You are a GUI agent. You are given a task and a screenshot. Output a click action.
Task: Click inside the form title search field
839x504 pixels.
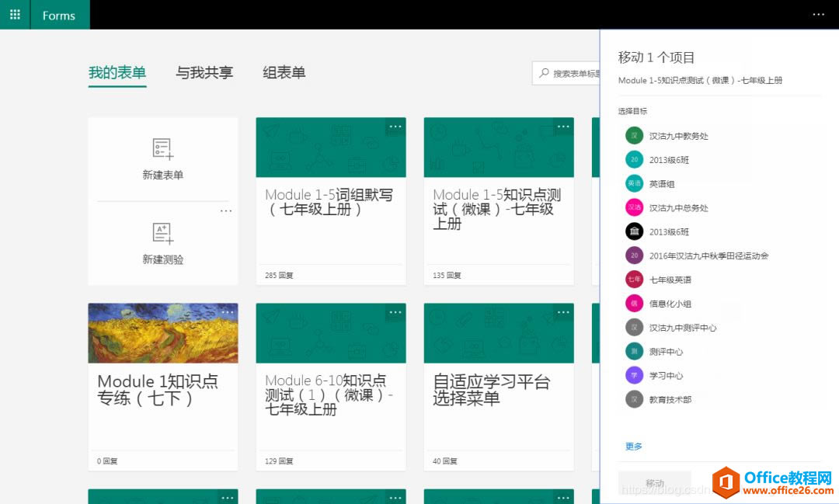click(x=575, y=73)
